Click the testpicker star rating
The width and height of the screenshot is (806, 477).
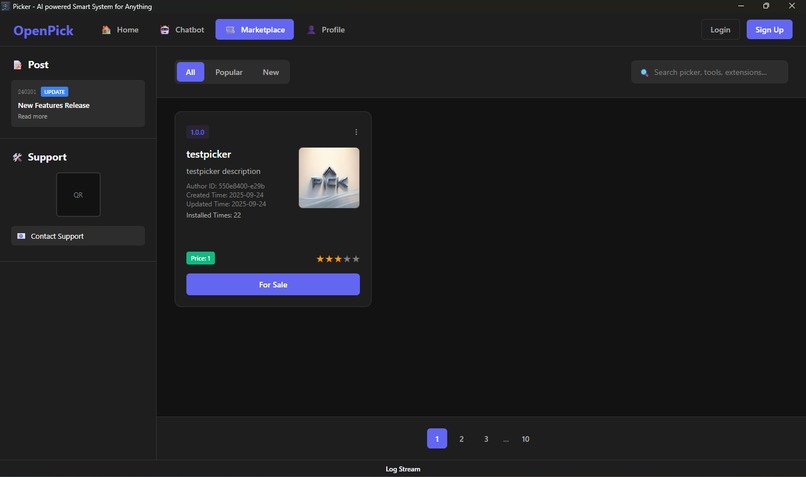(x=338, y=259)
